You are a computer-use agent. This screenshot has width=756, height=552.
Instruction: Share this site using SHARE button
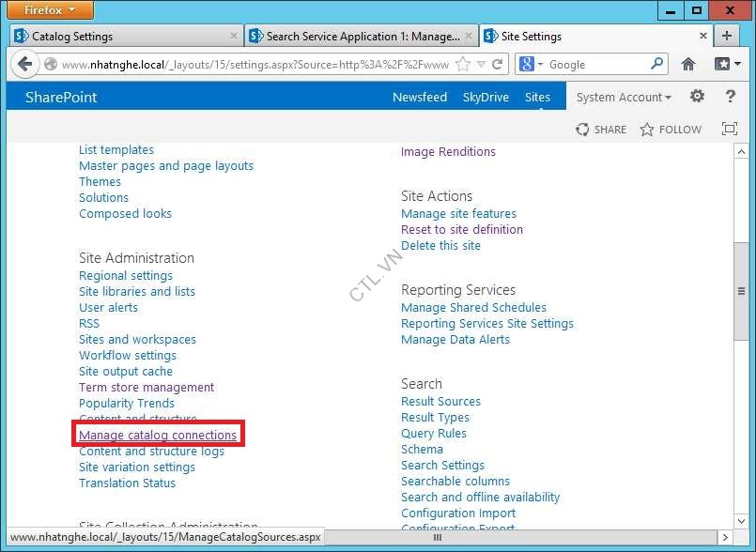tap(601, 130)
